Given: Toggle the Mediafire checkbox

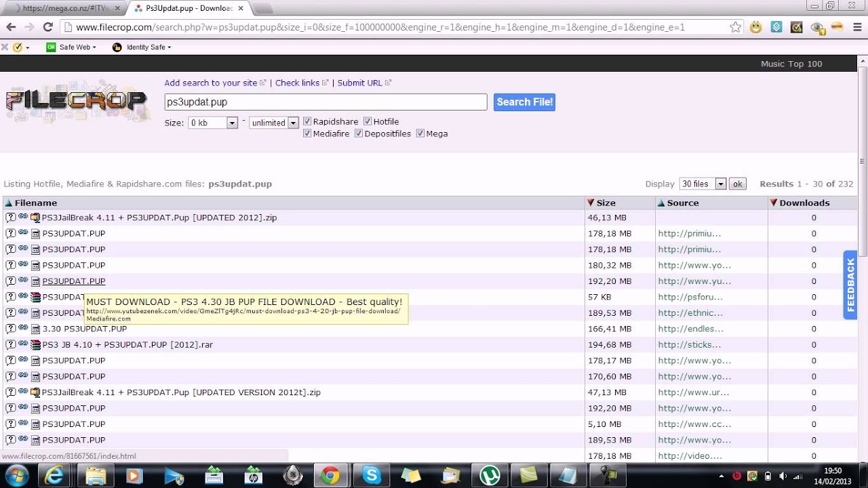Looking at the screenshot, I should [307, 134].
